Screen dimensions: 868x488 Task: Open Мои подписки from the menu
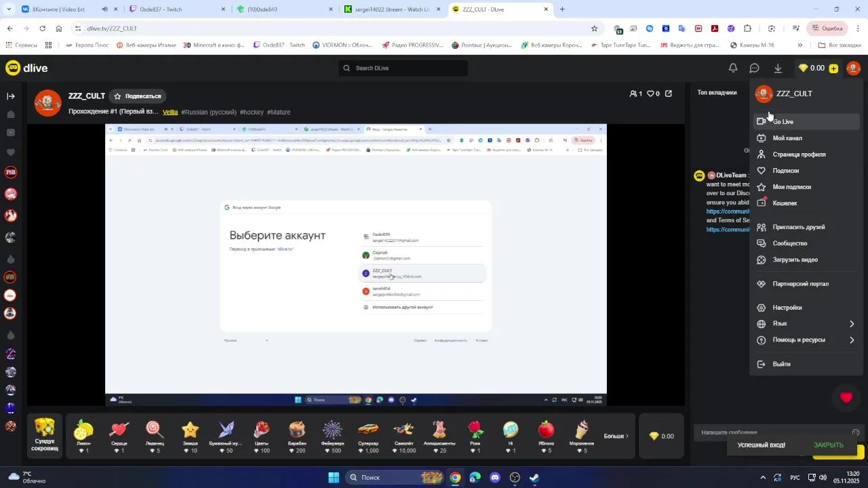(806, 187)
